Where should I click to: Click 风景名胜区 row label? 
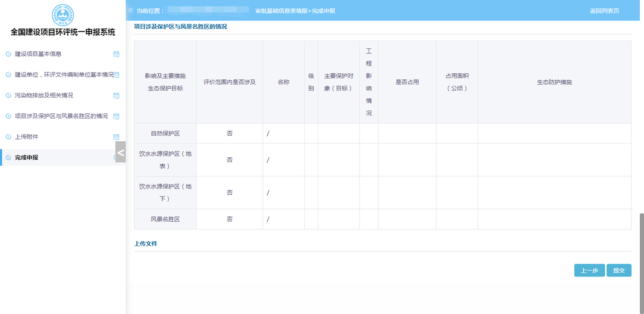(165, 219)
